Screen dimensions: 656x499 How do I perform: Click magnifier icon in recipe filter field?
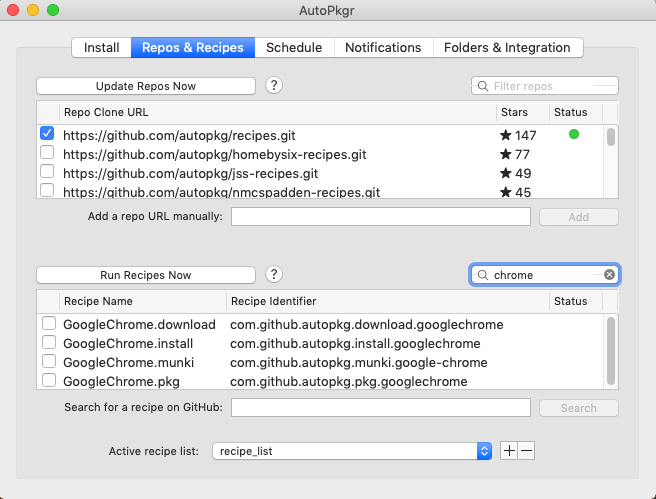[x=483, y=275]
